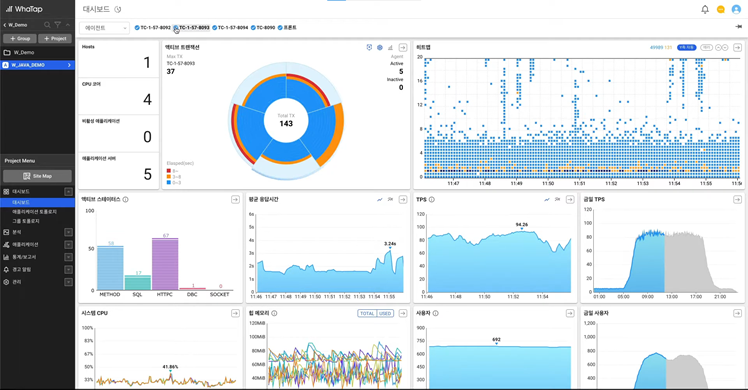Open 사용자 widget detail arrow button
Image resolution: width=748 pixels, height=390 pixels.
pyautogui.click(x=570, y=313)
